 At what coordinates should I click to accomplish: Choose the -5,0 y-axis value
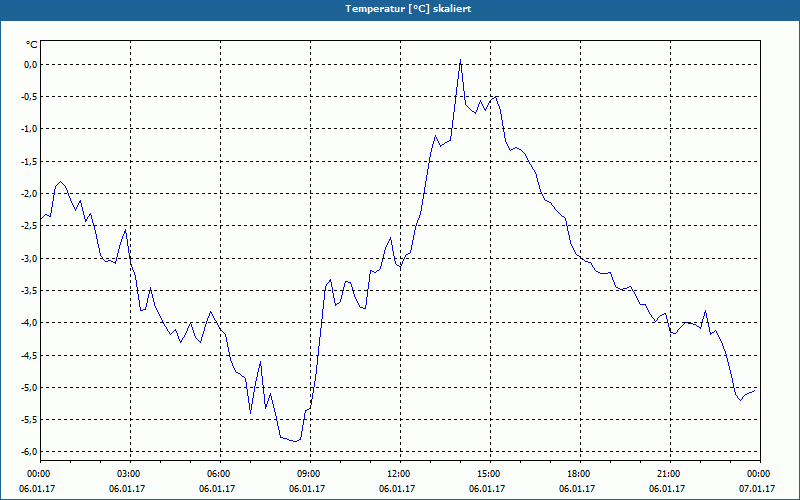pyautogui.click(x=29, y=387)
